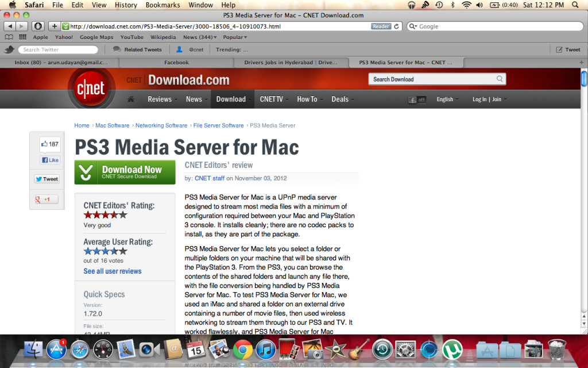Viewport: 588px width, 368px height.
Task: Launch iMovie star icon in Dock
Action: coord(335,350)
